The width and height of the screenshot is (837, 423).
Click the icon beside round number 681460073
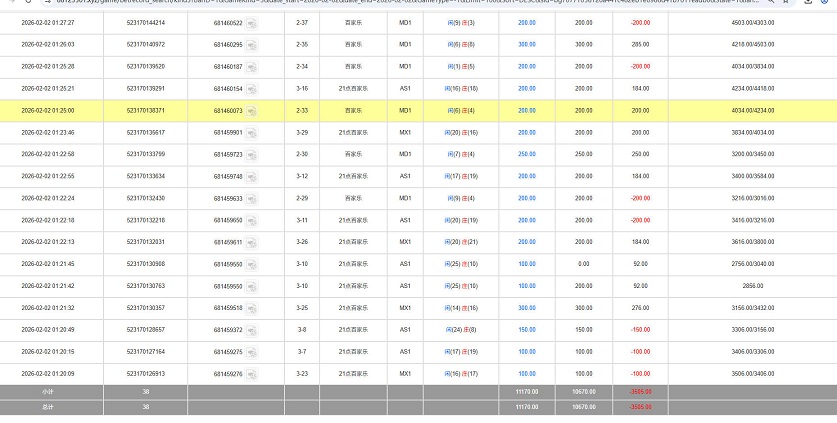point(251,111)
